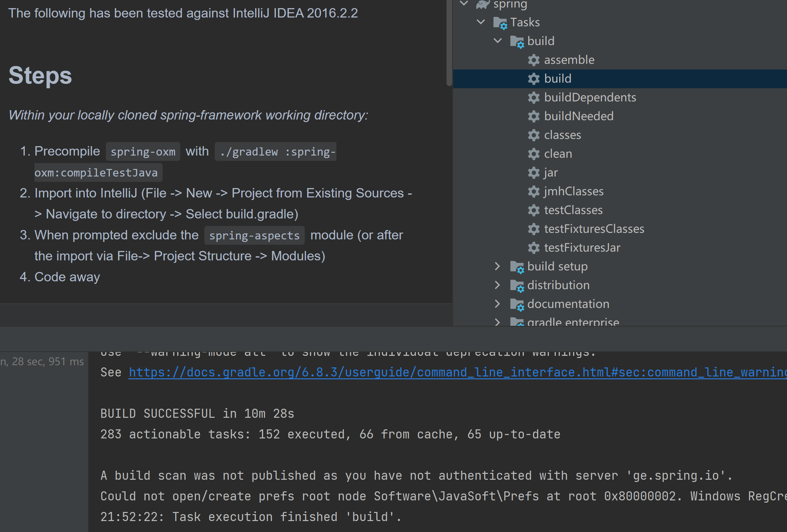
Task: Click the 'oxm:compileTestJava' code snippet
Action: (98, 173)
